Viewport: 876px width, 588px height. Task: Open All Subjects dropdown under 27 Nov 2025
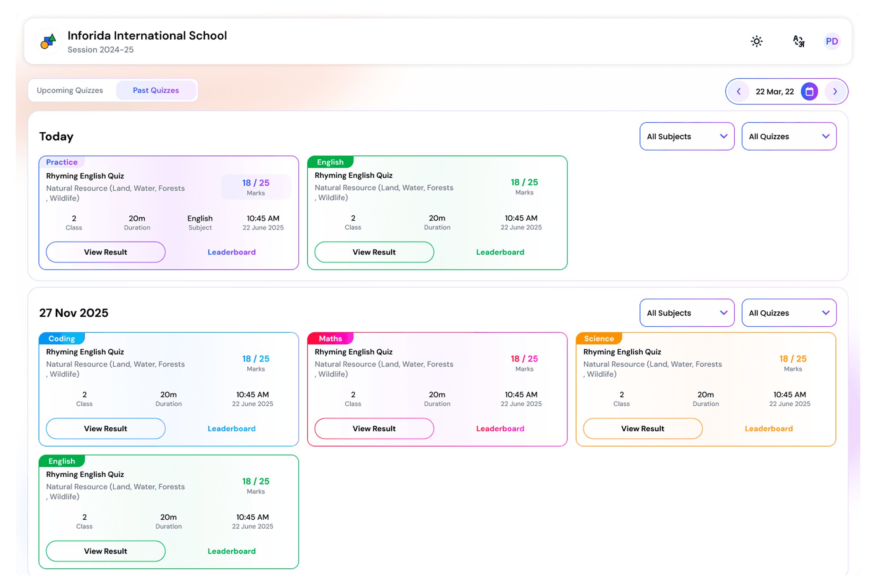tap(686, 313)
